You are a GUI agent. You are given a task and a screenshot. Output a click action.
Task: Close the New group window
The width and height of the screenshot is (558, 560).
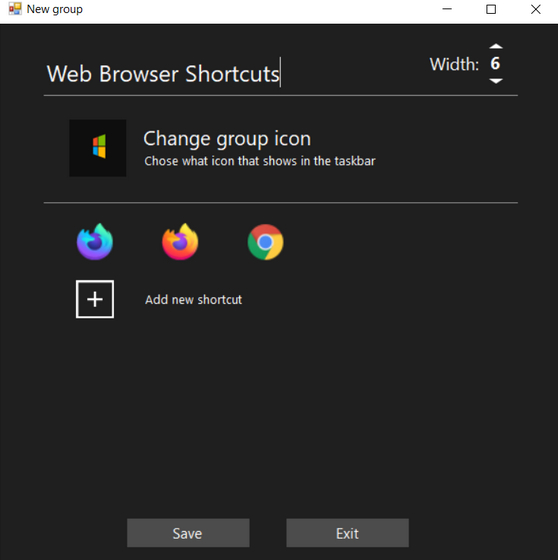[535, 9]
